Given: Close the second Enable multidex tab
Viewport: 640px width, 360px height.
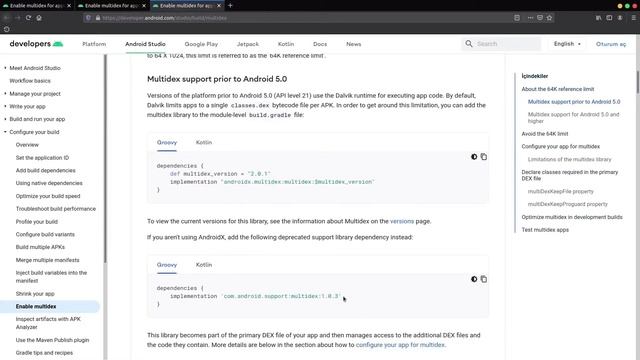Looking at the screenshot, I should pos(144,6).
